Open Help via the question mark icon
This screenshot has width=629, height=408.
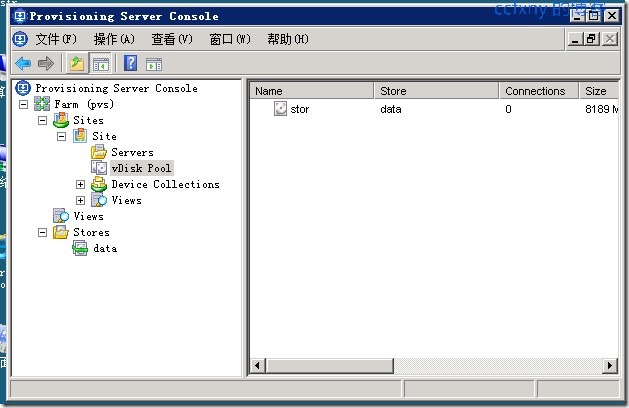(130, 63)
